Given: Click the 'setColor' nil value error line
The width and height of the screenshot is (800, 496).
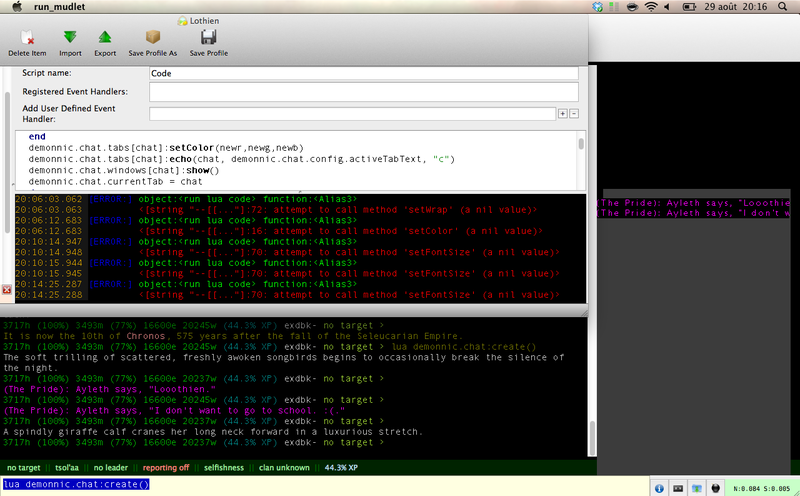Looking at the screenshot, I should click(x=341, y=231).
